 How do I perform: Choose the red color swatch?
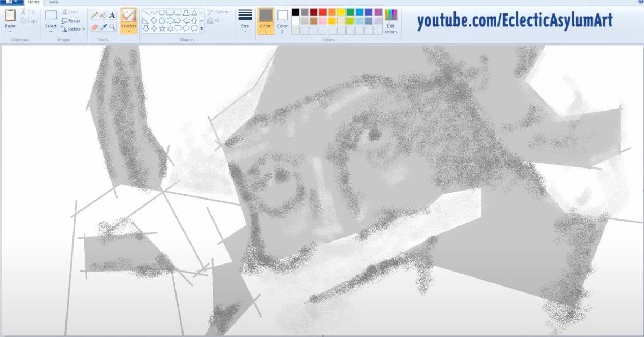[x=323, y=12]
